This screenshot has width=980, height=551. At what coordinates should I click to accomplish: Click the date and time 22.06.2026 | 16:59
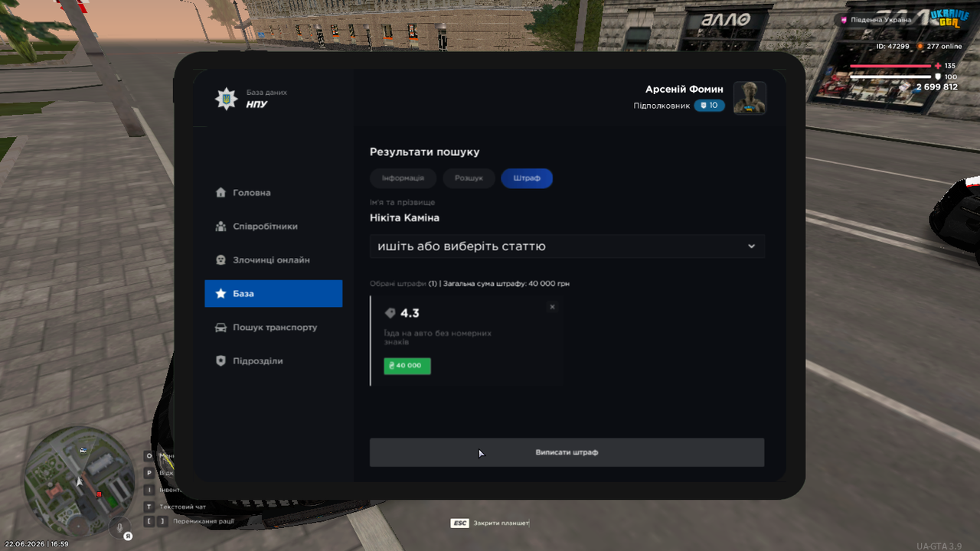click(36, 544)
